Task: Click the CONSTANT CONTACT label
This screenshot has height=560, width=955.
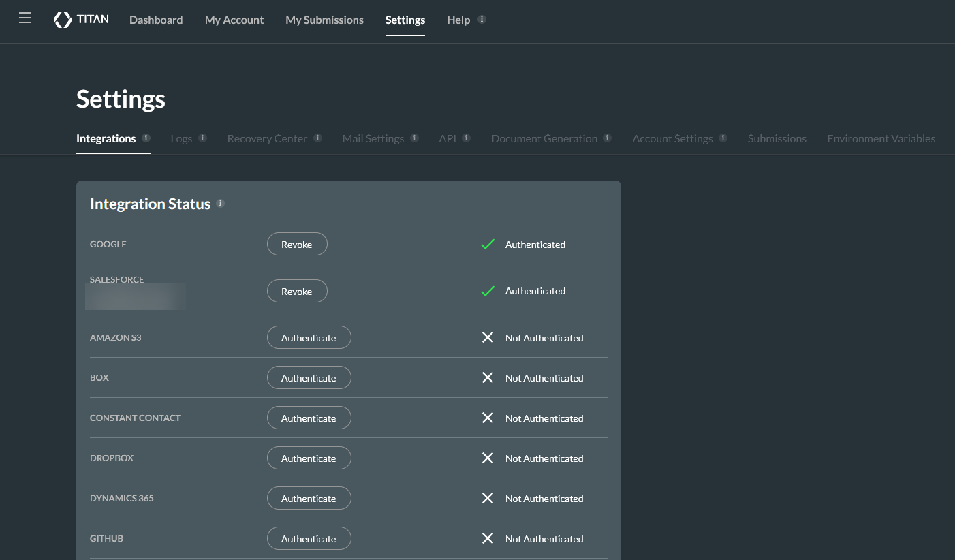Action: [135, 418]
